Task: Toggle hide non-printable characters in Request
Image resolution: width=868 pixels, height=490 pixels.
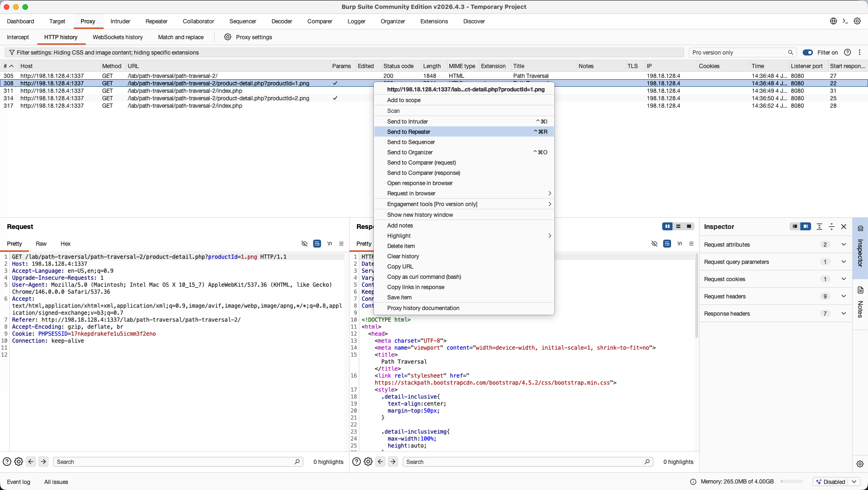Action: 304,243
